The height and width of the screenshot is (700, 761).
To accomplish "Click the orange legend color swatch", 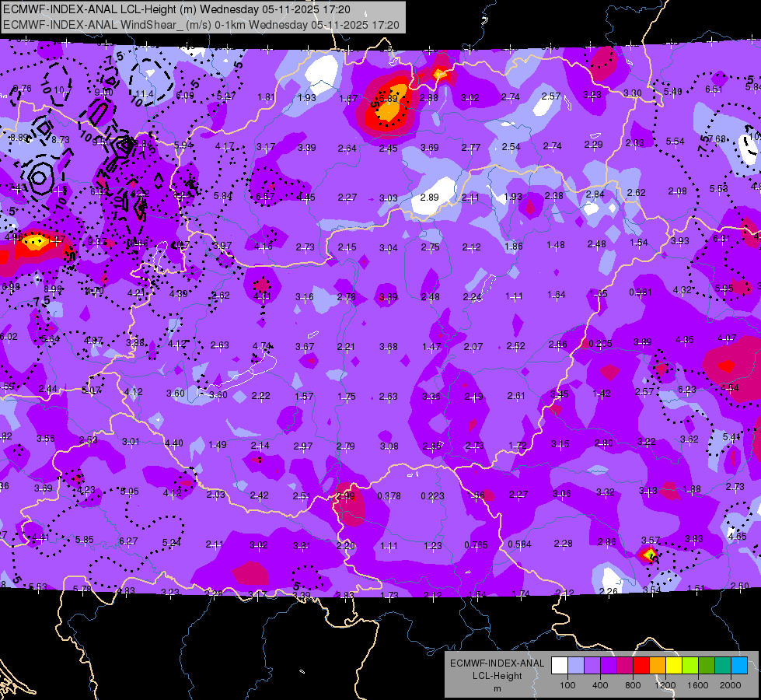I will (x=657, y=666).
